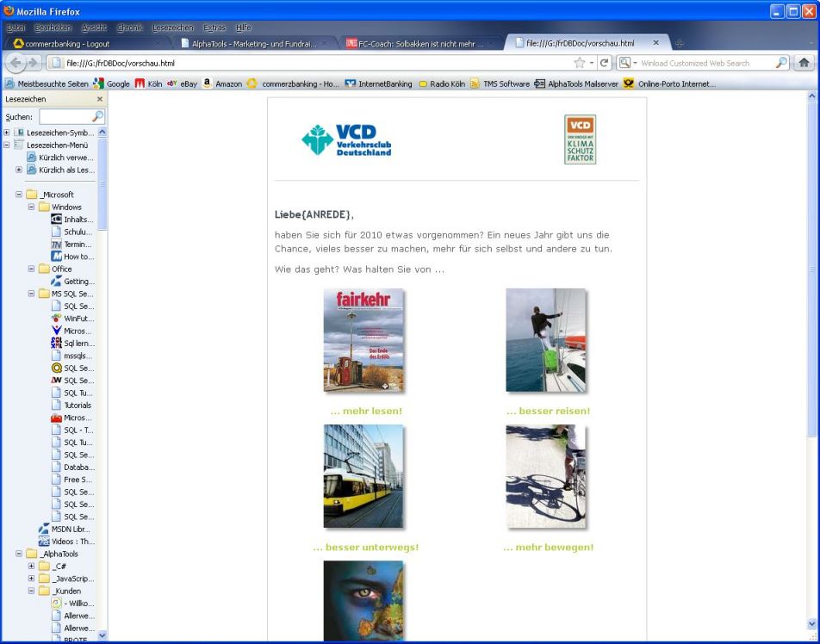The width and height of the screenshot is (820, 644).
Task: Open eBay bookmark in toolbar
Action: tap(183, 84)
